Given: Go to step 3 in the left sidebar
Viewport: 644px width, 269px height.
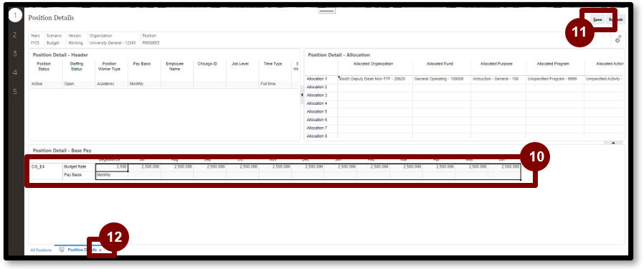Looking at the screenshot, I should (15, 54).
